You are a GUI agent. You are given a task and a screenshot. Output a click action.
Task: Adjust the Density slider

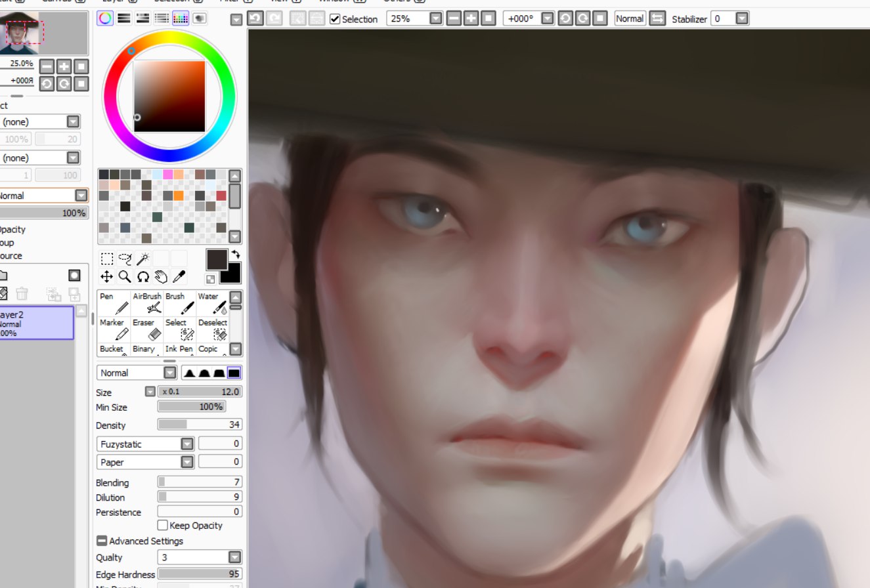coord(200,425)
